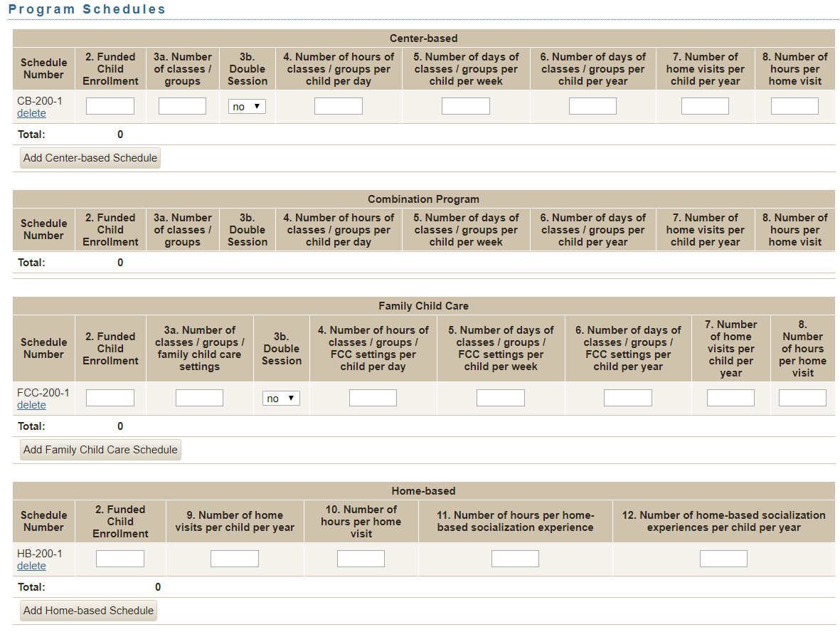Select Home-based home visits per year field

click(x=235, y=559)
